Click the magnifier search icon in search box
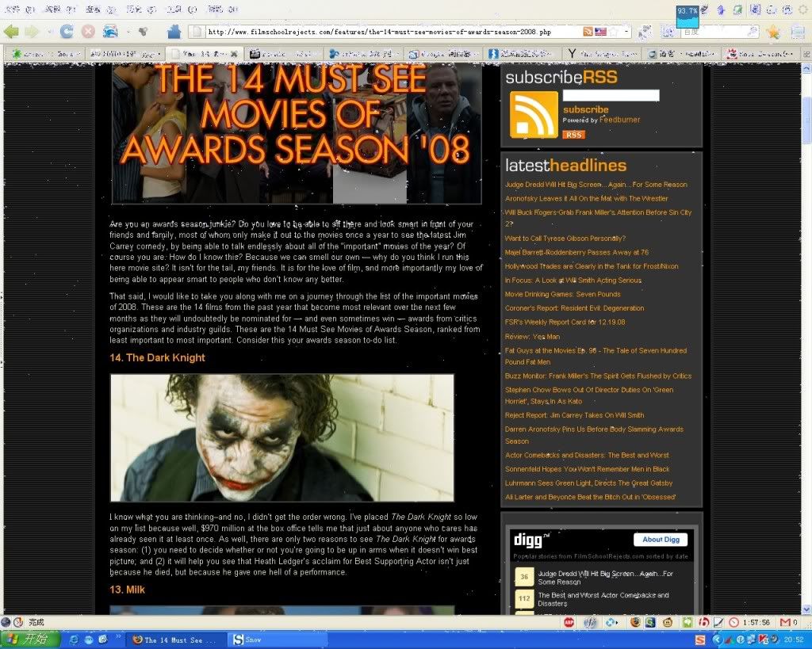This screenshot has width=812, height=649. coord(753,32)
